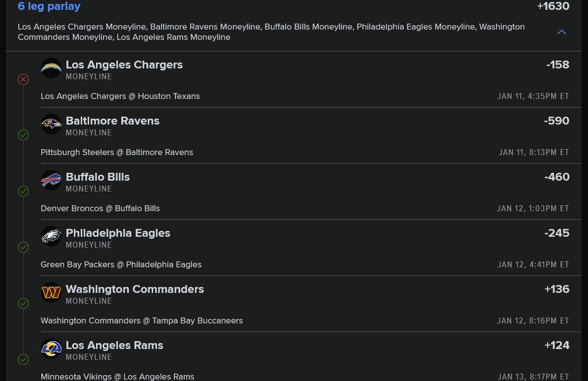Screen dimensions: 588x381
Task: Click "Minnesota Vikings @ Los Angeles Rams" matchup
Action: point(117,377)
